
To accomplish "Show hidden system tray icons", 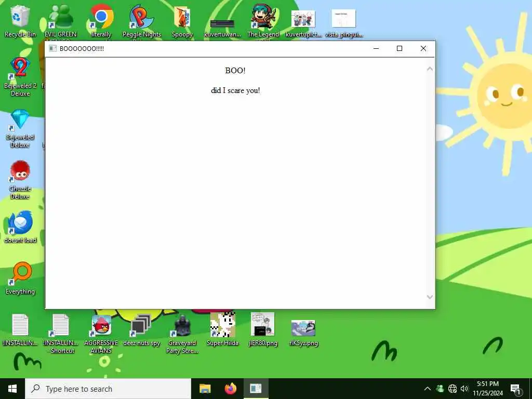I will 428,389.
